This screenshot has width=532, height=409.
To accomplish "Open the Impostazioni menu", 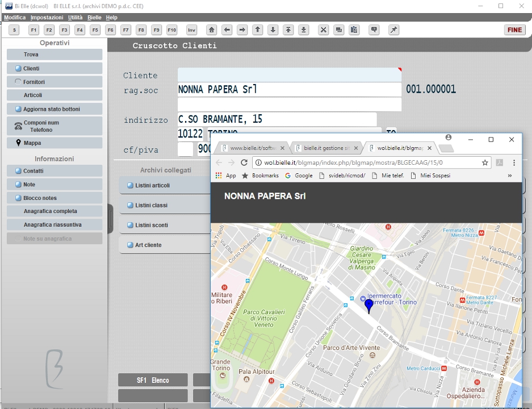I will tap(47, 17).
